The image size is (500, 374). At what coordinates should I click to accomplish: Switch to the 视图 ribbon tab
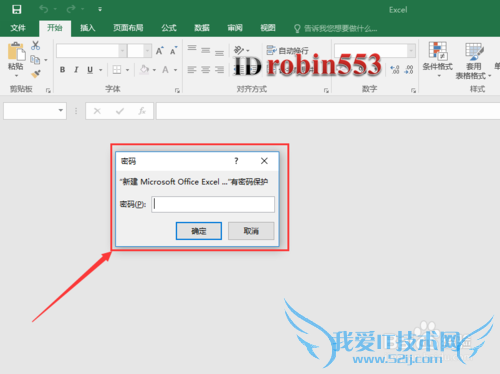coord(268,28)
